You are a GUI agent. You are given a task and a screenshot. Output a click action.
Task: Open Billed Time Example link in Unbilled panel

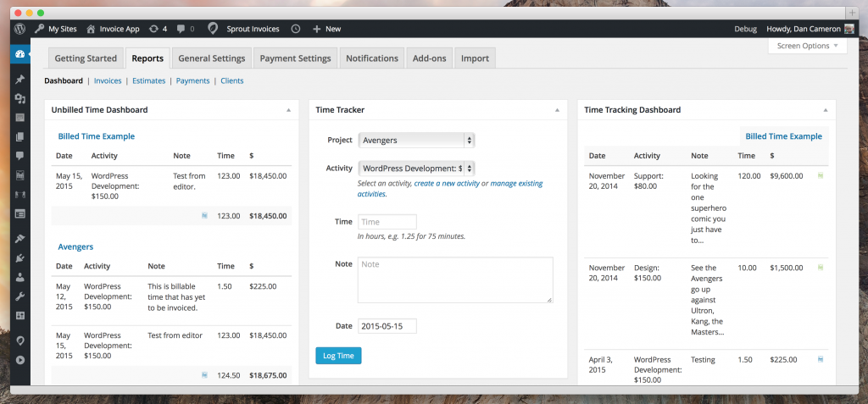97,136
